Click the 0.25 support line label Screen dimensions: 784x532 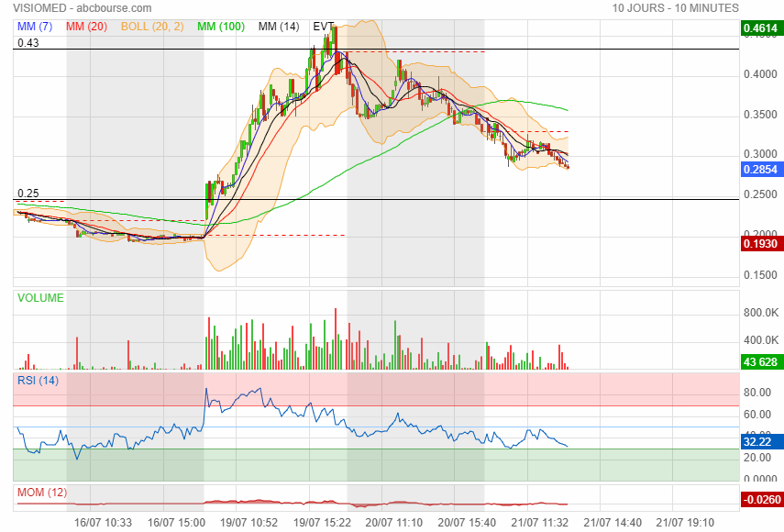tap(28, 194)
